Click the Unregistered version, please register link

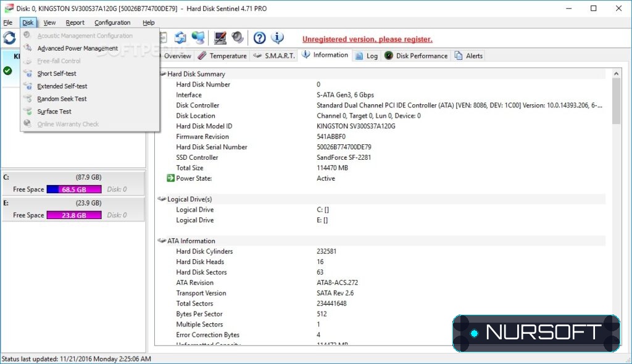[367, 39]
